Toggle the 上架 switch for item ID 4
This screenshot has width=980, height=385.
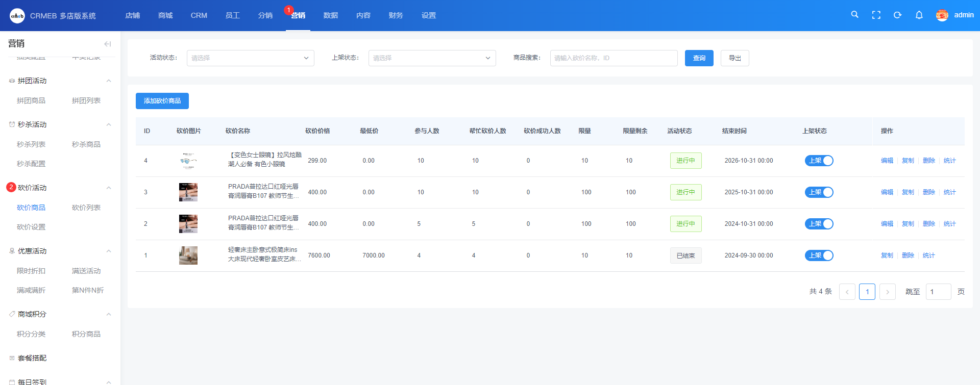[x=819, y=161]
